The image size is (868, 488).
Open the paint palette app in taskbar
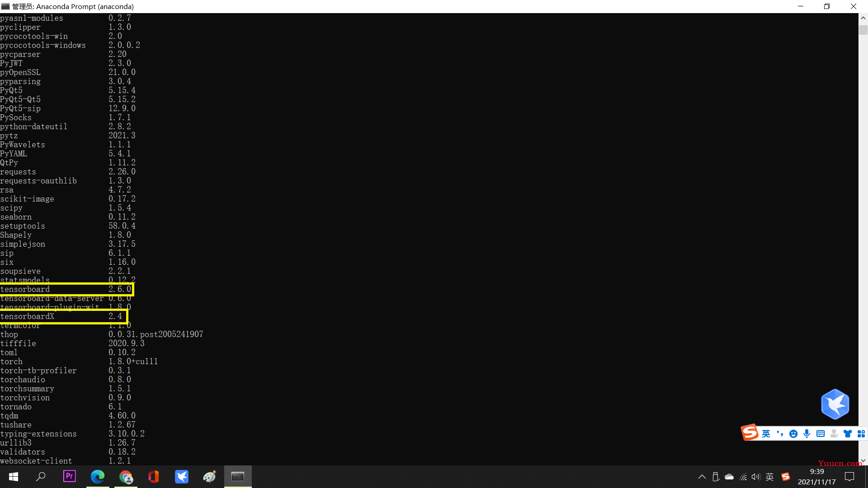click(x=210, y=476)
